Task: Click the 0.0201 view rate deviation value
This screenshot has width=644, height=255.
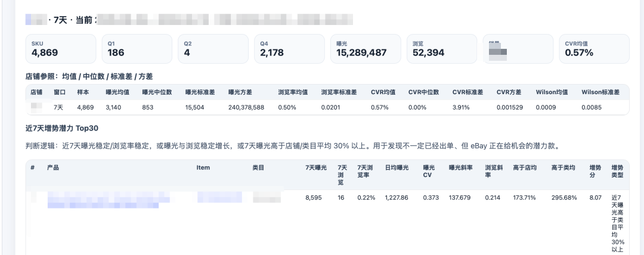Action: (331, 108)
